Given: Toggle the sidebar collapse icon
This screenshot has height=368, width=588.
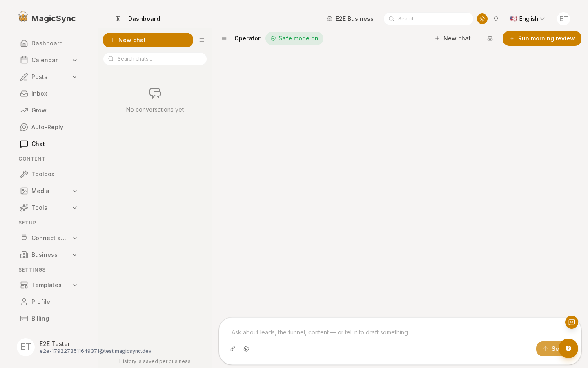Looking at the screenshot, I should (x=118, y=19).
